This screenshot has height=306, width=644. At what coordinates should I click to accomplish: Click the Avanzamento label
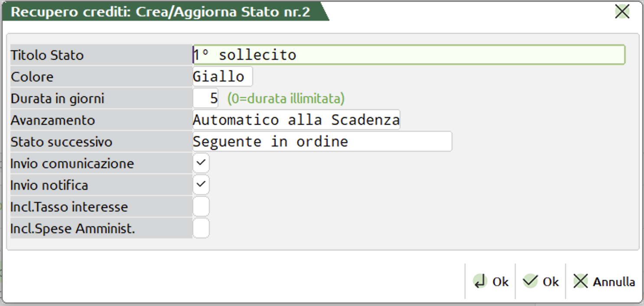coord(53,120)
